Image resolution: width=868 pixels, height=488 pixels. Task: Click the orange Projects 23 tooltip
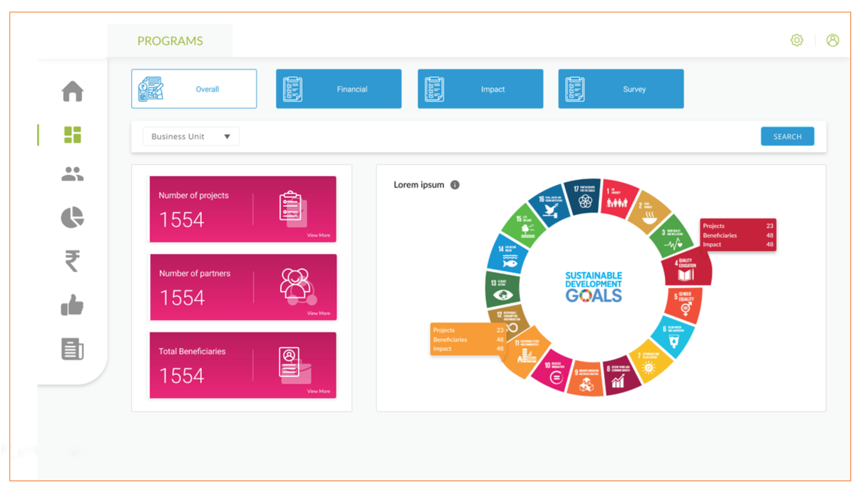coord(468,339)
